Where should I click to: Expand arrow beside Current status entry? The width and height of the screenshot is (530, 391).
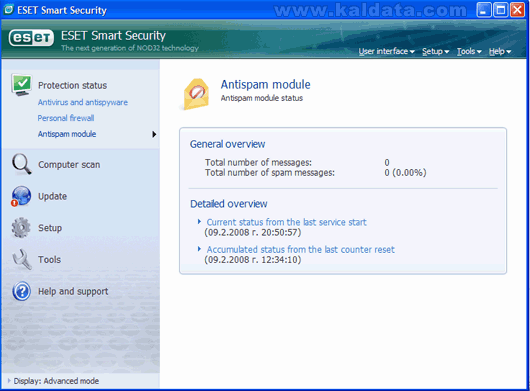coord(199,222)
